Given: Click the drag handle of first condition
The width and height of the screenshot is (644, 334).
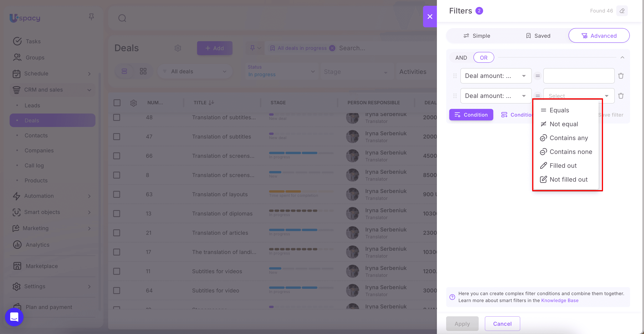Looking at the screenshot, I should [x=455, y=76].
